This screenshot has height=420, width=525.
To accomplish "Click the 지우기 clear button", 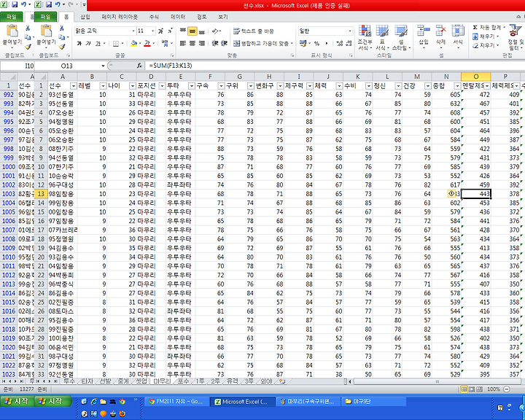I will pos(486,45).
